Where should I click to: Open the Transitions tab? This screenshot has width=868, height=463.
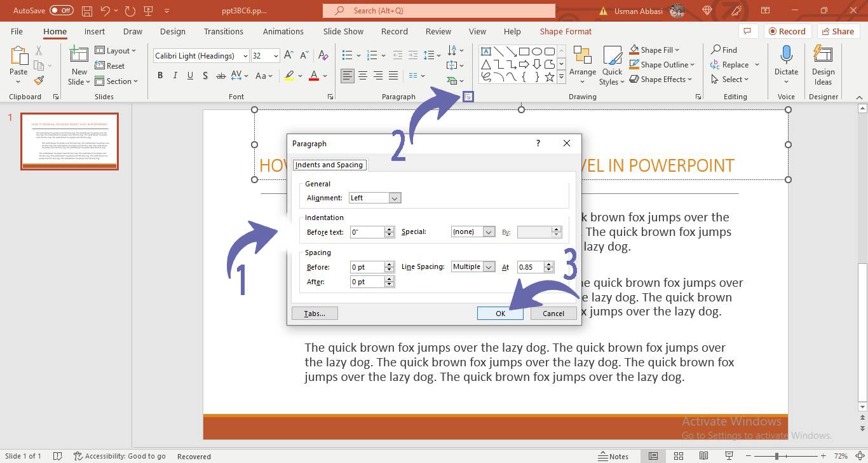[224, 31]
